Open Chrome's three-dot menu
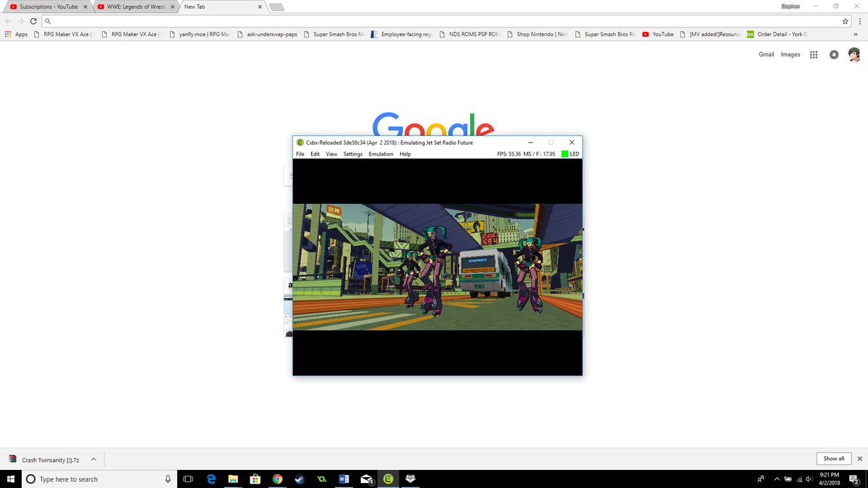The width and height of the screenshot is (868, 488). (x=859, y=21)
